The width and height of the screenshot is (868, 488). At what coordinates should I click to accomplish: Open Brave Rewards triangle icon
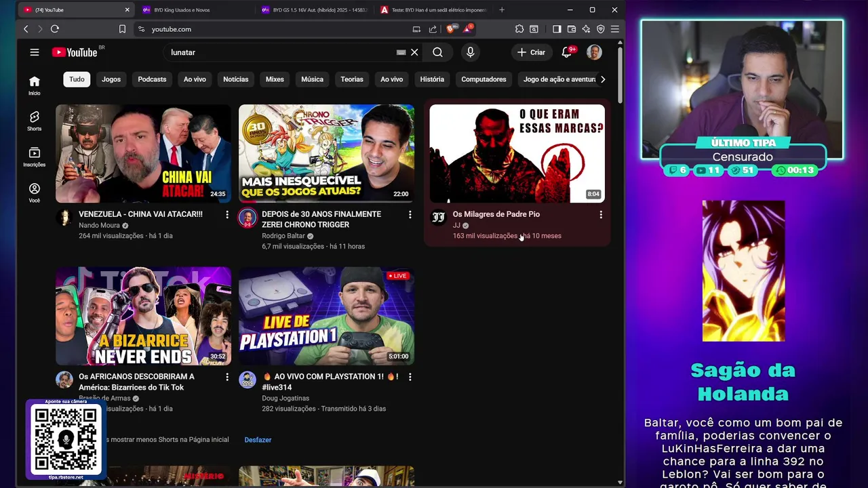[x=468, y=29]
